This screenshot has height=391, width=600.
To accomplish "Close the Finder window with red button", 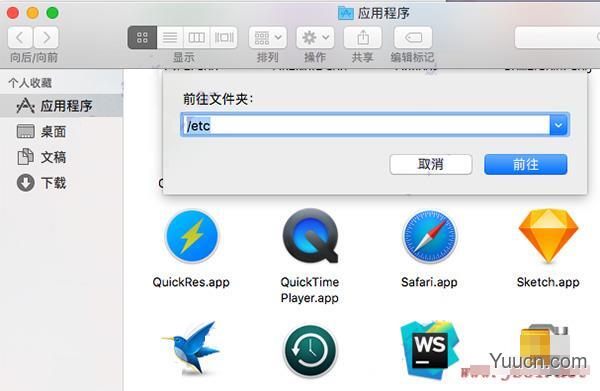I will tap(13, 13).
